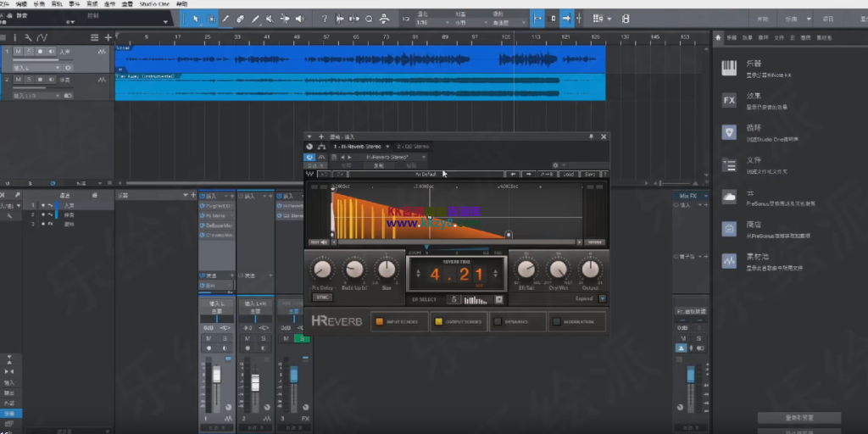This screenshot has width=868, height=434.
Task: Open the first menu bar item
Action: pyautogui.click(x=4, y=4)
